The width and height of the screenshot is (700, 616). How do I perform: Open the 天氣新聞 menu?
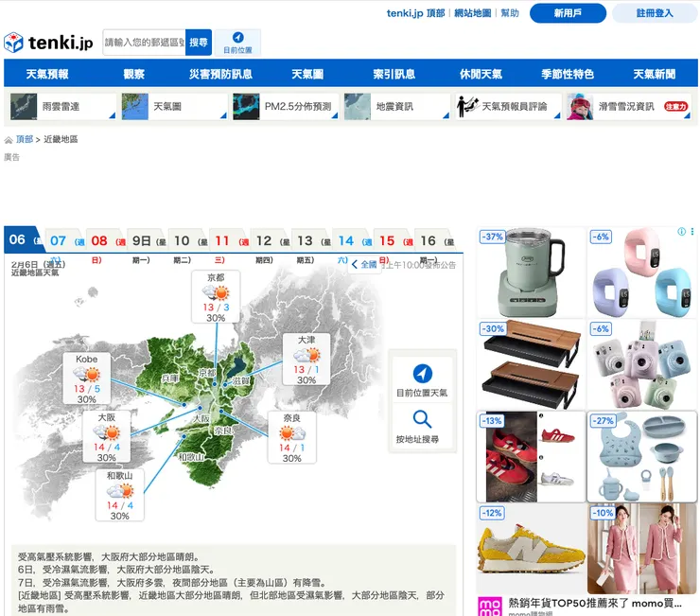(x=655, y=74)
